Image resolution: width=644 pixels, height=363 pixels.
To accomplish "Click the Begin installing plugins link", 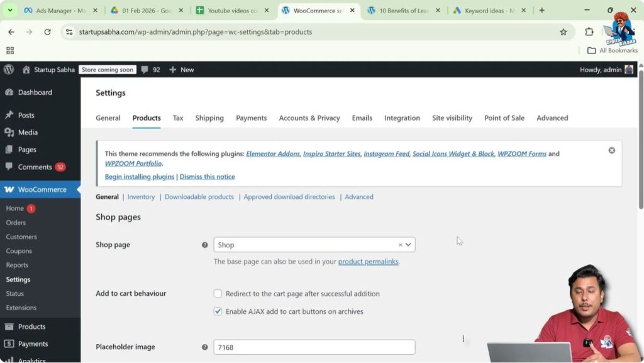I will tap(138, 177).
